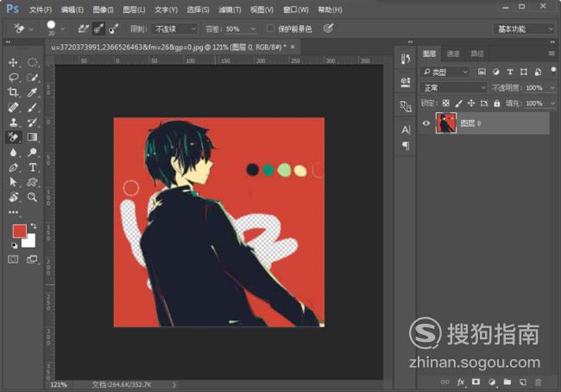Viewport: 561px width, 392px height.
Task: Toggle lock transparent pixels
Action: click(446, 104)
